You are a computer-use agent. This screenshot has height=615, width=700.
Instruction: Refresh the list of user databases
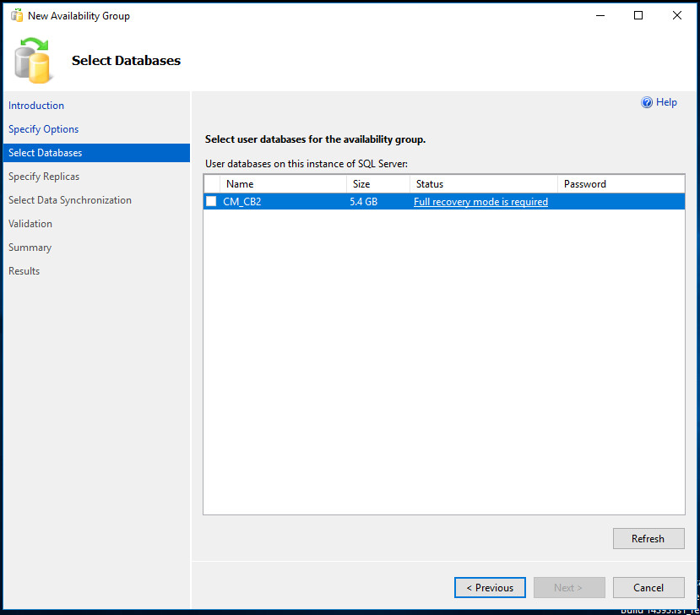tap(648, 538)
